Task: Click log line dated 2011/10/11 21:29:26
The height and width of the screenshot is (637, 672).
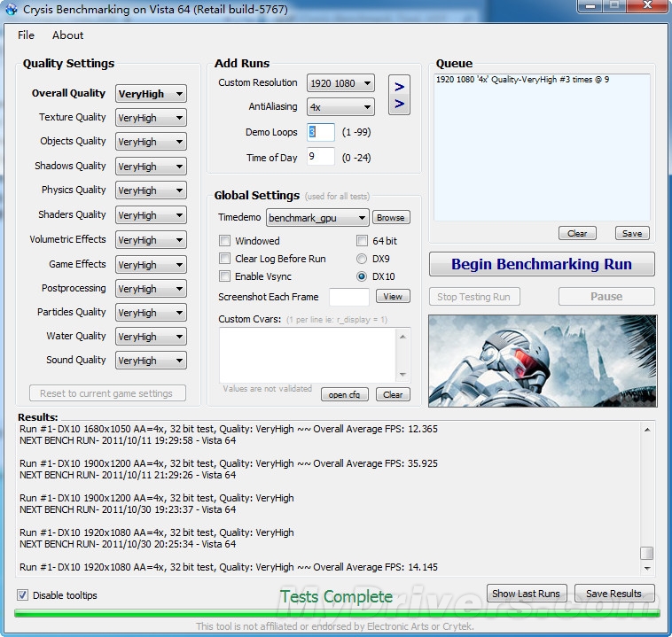Action: pos(128,475)
